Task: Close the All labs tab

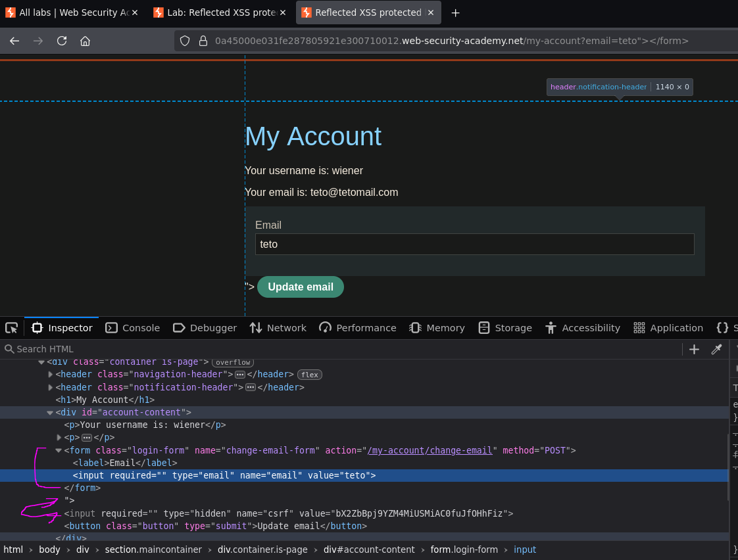Action: point(135,12)
